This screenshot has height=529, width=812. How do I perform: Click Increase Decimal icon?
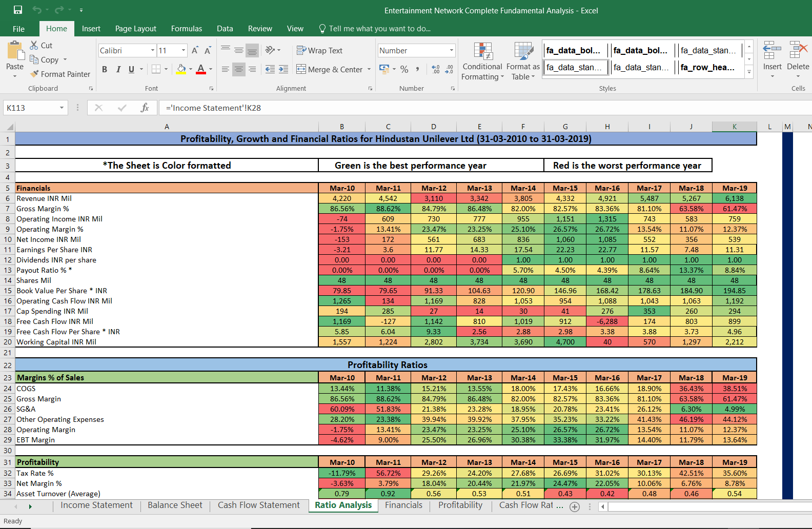(436, 69)
